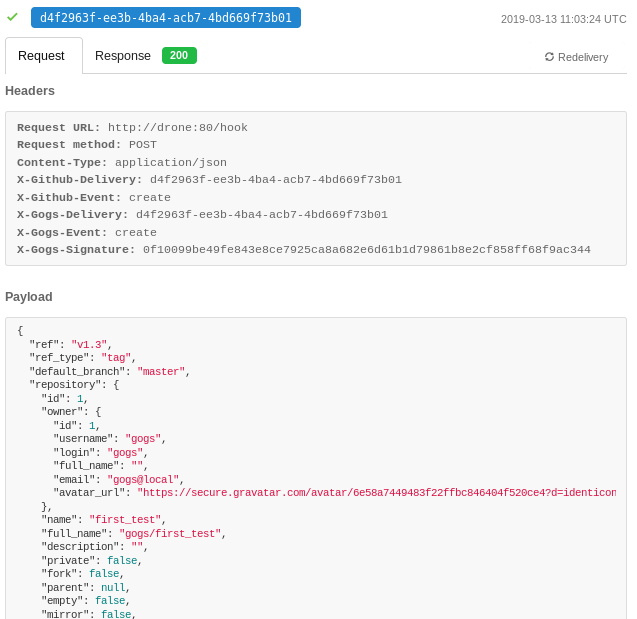Click the "description" empty string value

[137, 547]
